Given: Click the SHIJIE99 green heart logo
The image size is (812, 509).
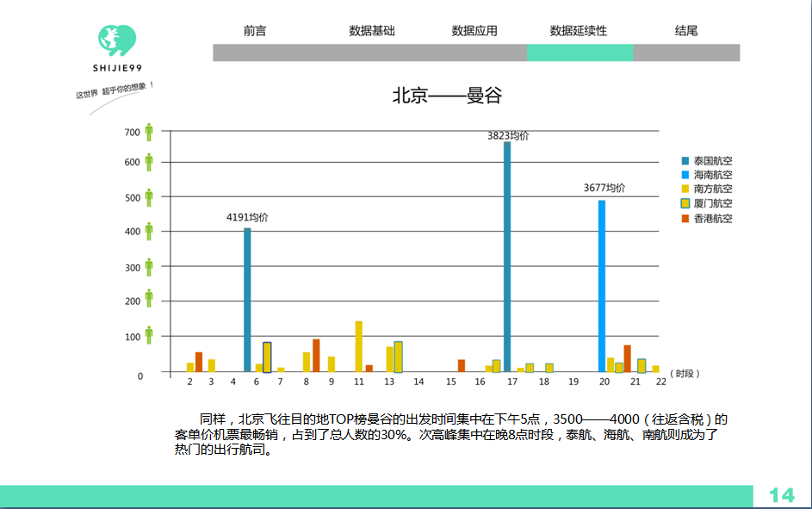Looking at the screenshot, I should (117, 40).
